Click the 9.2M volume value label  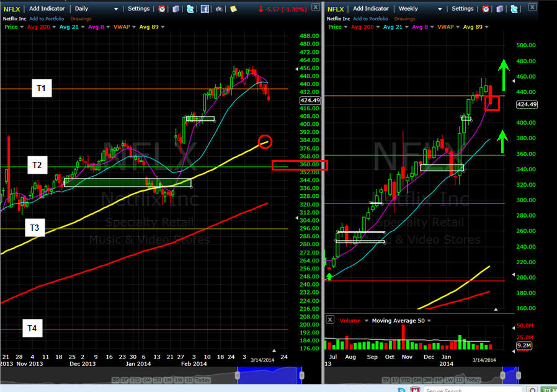tap(524, 345)
